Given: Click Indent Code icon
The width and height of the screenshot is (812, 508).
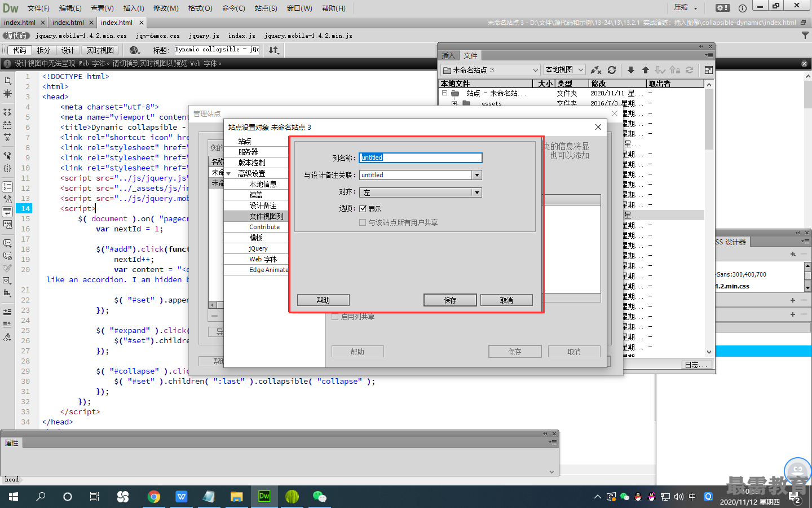Looking at the screenshot, I should [x=7, y=312].
